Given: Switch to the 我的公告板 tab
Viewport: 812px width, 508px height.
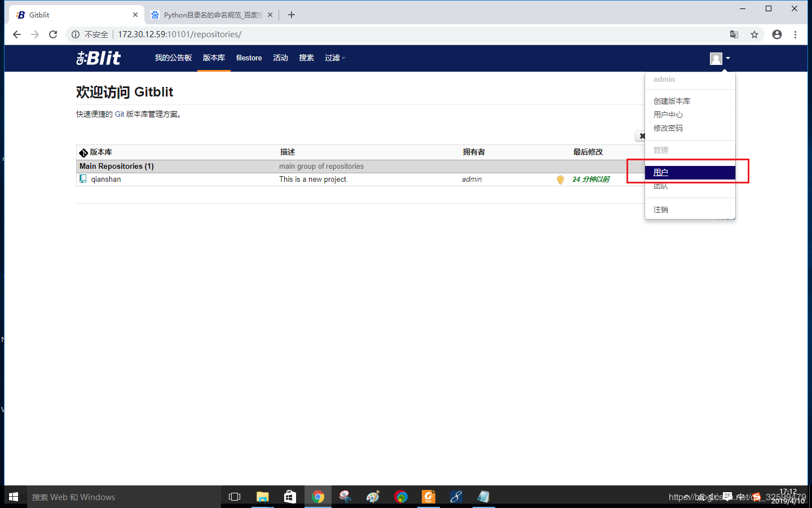Looking at the screenshot, I should point(173,58).
